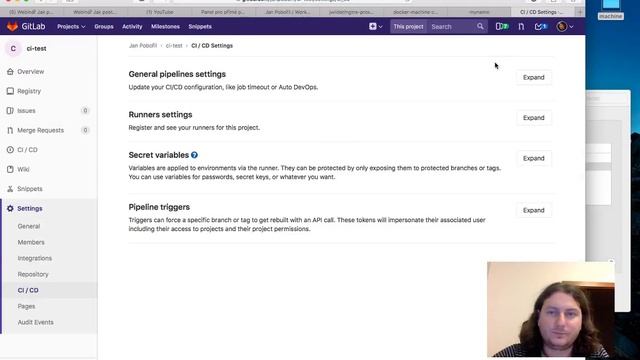Open the todos icon in navbar
This screenshot has height=360, width=640.
(541, 27)
